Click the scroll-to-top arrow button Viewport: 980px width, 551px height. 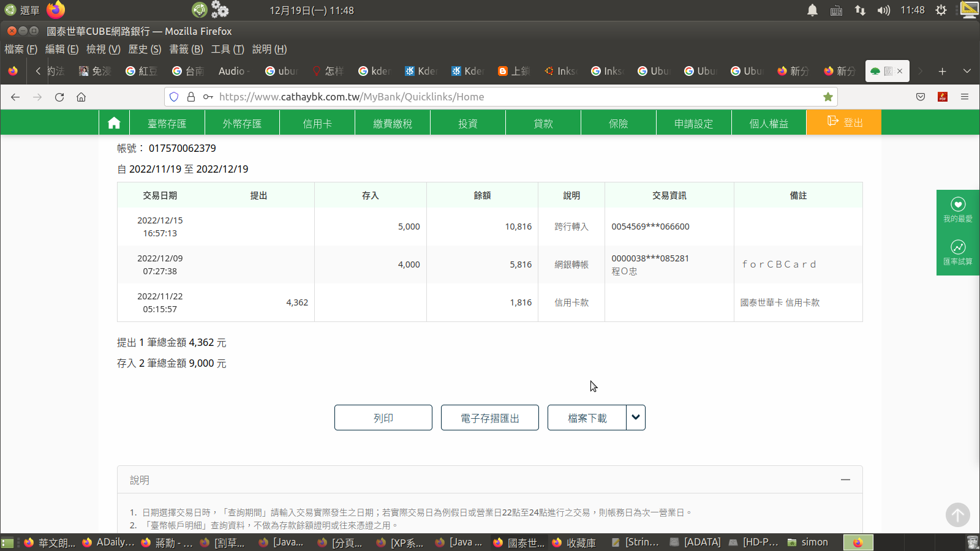[x=958, y=515]
